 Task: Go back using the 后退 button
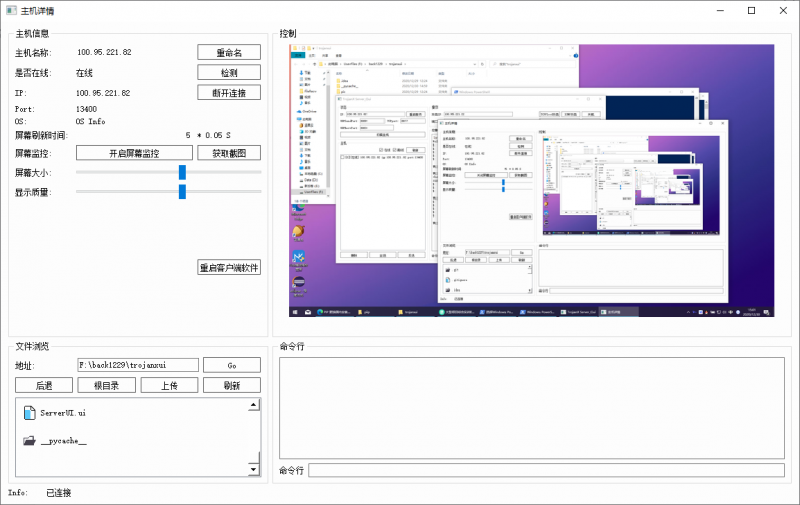(x=44, y=385)
